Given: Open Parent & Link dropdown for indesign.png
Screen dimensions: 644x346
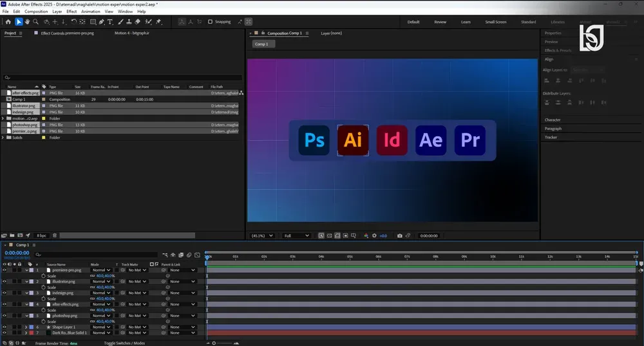Looking at the screenshot, I should coord(182,293).
